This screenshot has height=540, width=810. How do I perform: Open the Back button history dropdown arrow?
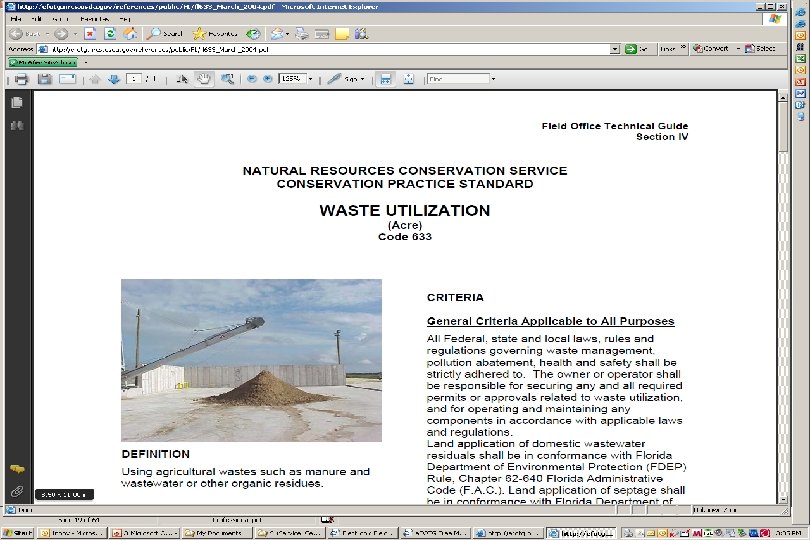(x=47, y=34)
